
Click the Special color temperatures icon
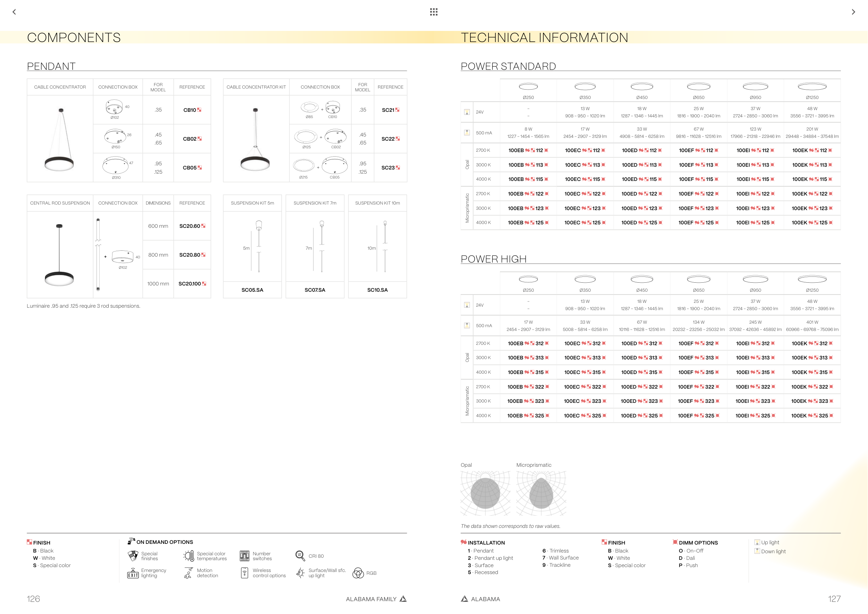tap(189, 556)
